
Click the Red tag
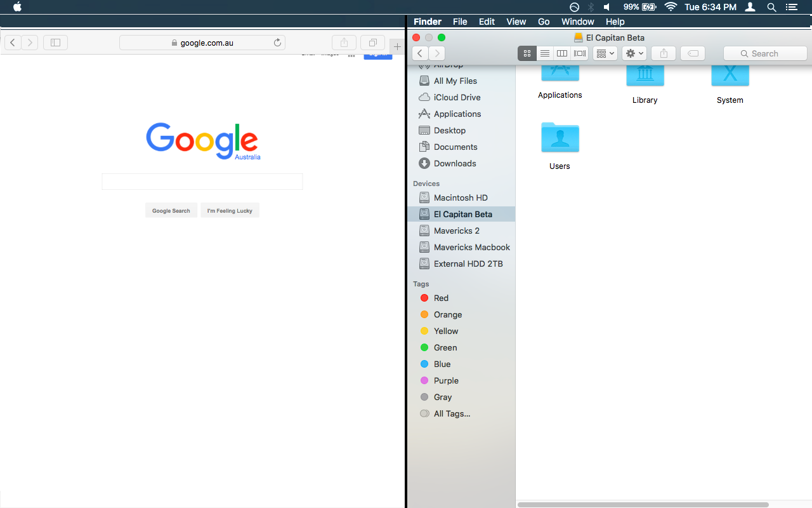[461, 298]
